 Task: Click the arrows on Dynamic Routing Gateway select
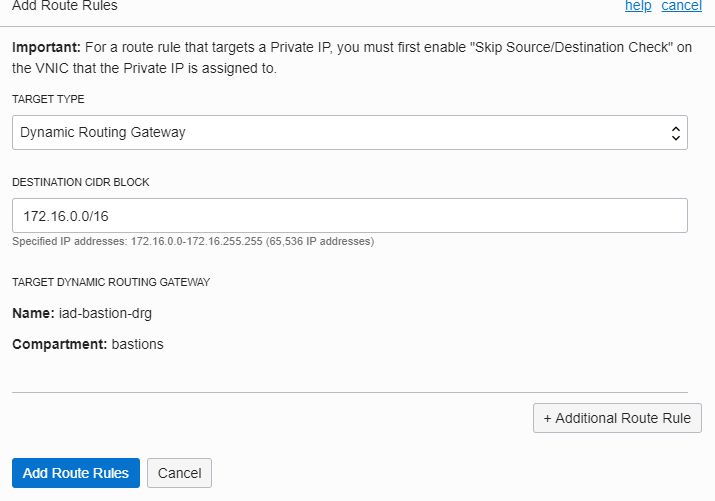click(x=675, y=132)
